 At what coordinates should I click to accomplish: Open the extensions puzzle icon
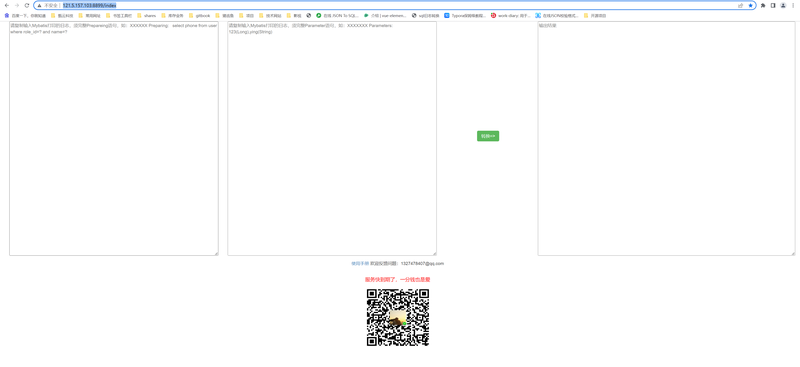[x=763, y=5]
